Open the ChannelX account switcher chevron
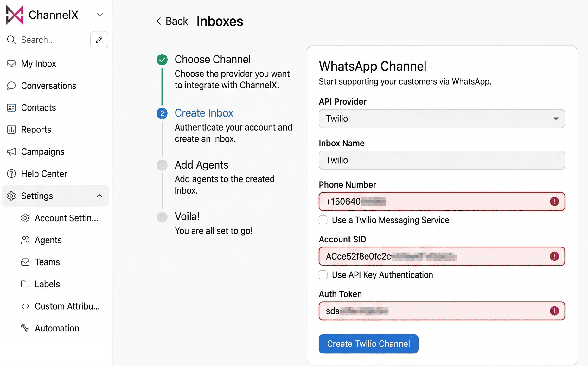The image size is (588, 366). coord(100,15)
